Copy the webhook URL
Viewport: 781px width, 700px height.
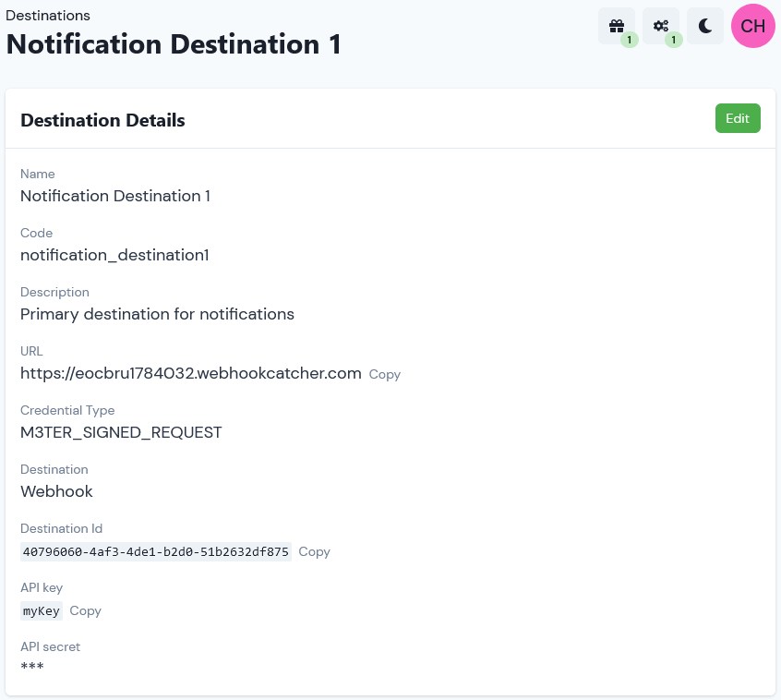click(385, 374)
